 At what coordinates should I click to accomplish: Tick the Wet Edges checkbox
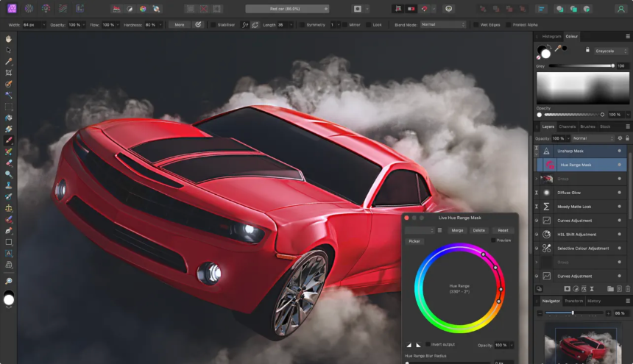coord(475,24)
